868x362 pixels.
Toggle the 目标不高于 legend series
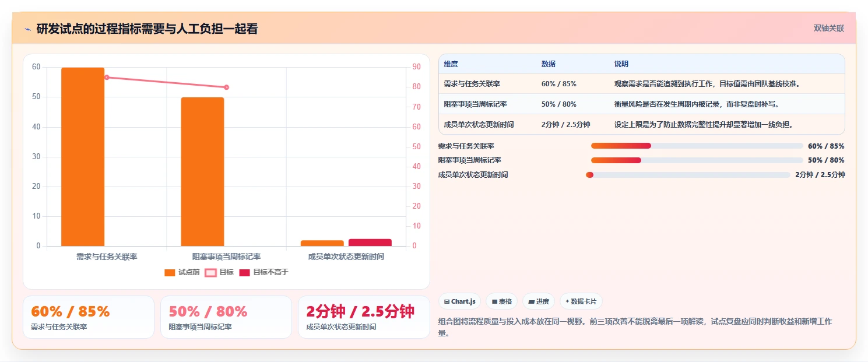pos(263,272)
